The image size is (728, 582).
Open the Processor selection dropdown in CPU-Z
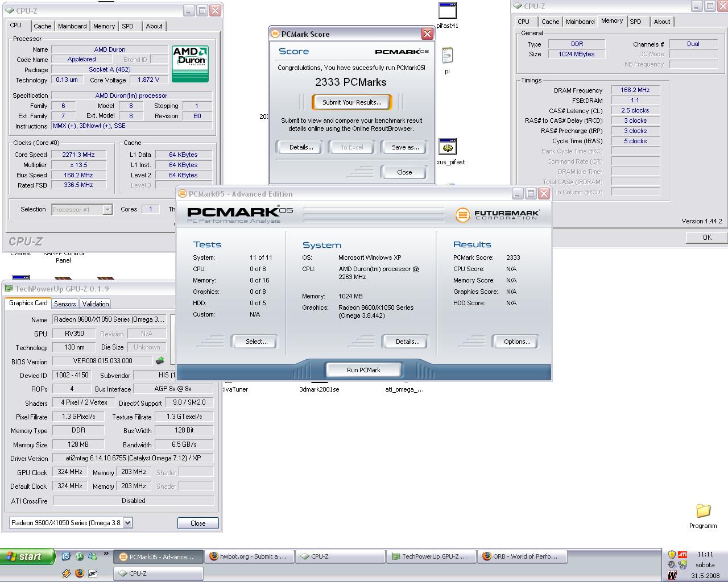[107, 210]
